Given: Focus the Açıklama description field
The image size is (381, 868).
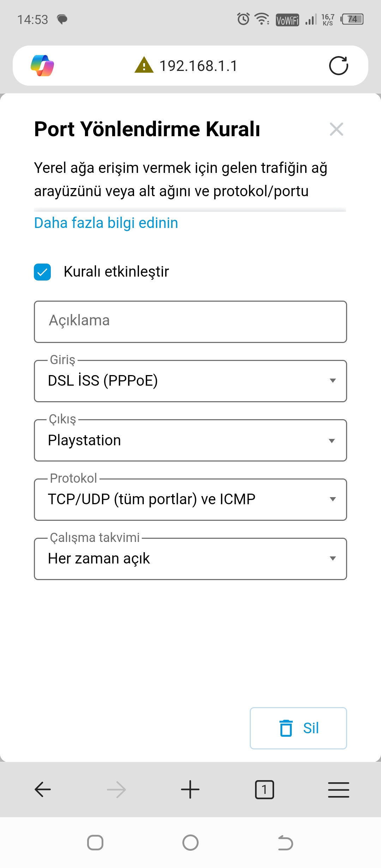Looking at the screenshot, I should [x=190, y=322].
